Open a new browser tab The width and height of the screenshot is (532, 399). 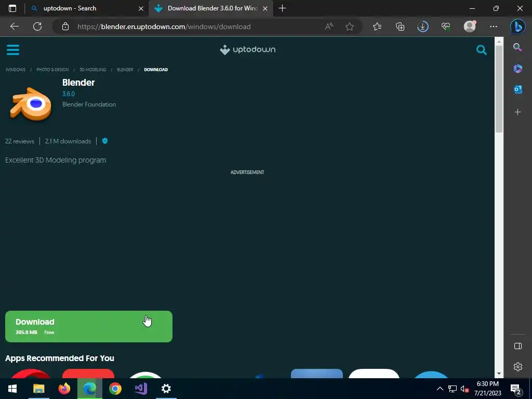[x=282, y=8]
